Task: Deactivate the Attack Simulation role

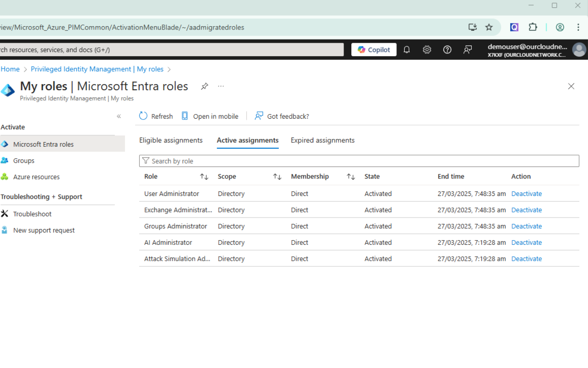Action: (526, 259)
